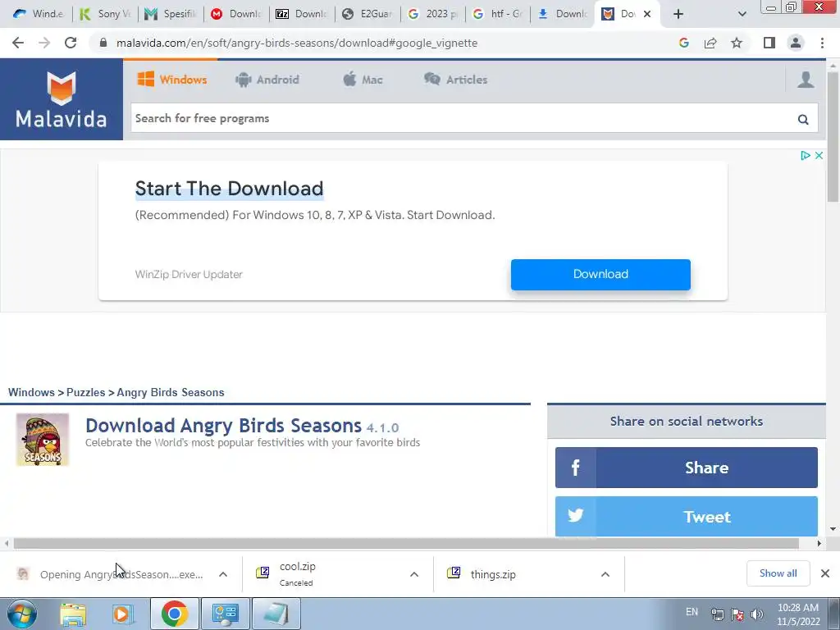Switch to the Sony tab
The width and height of the screenshot is (840, 630).
tap(106, 14)
